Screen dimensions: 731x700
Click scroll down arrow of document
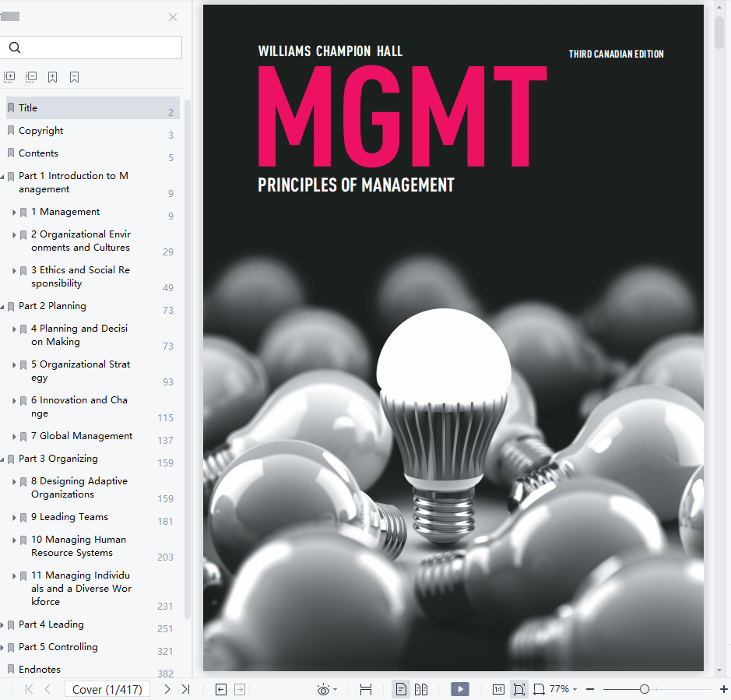coord(719,670)
